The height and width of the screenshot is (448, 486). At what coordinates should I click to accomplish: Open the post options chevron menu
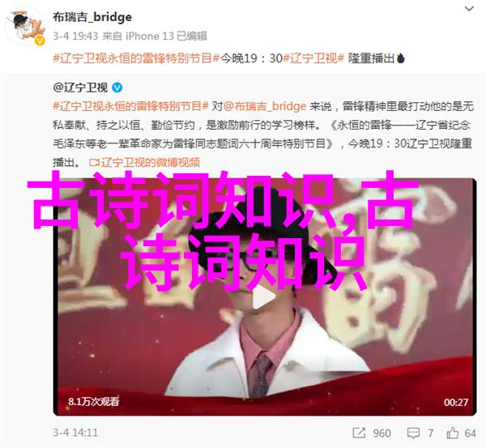(x=469, y=9)
